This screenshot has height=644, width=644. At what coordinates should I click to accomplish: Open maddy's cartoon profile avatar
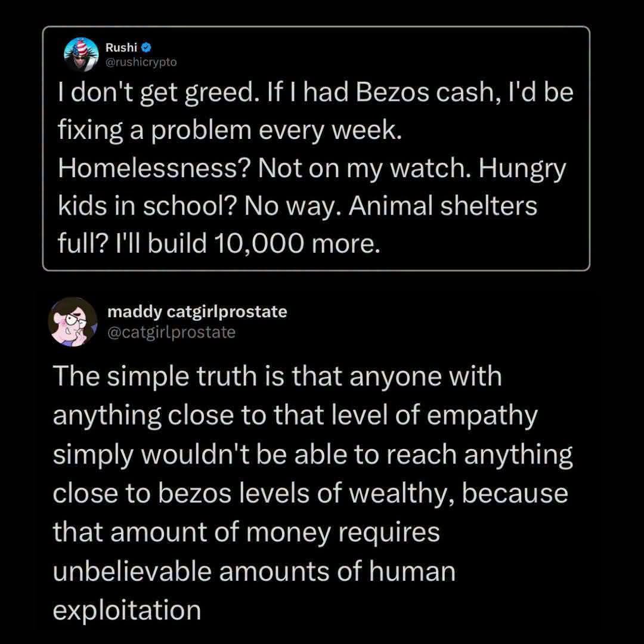click(73, 321)
